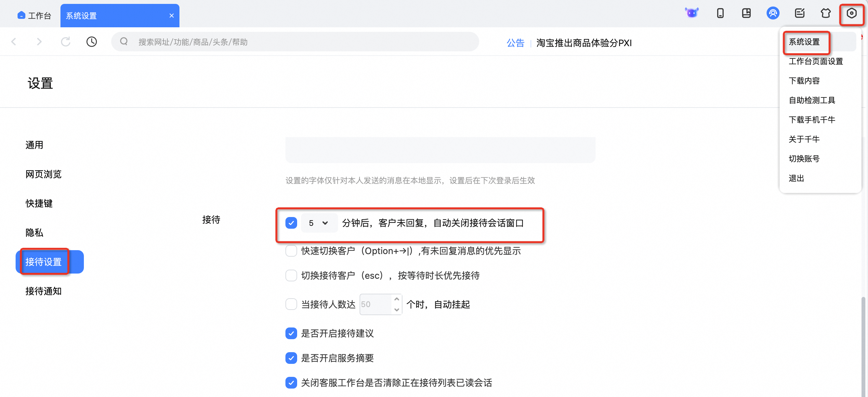Viewport: 868px width, 397px height.
Task: Click the mobile phone icon in toolbar
Action: point(720,13)
